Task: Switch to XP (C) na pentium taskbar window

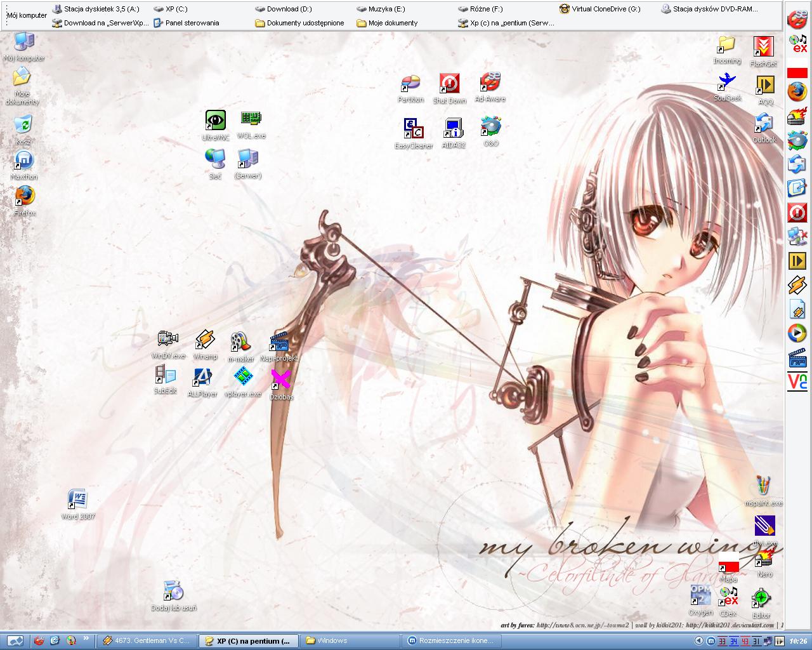Action: pos(248,641)
